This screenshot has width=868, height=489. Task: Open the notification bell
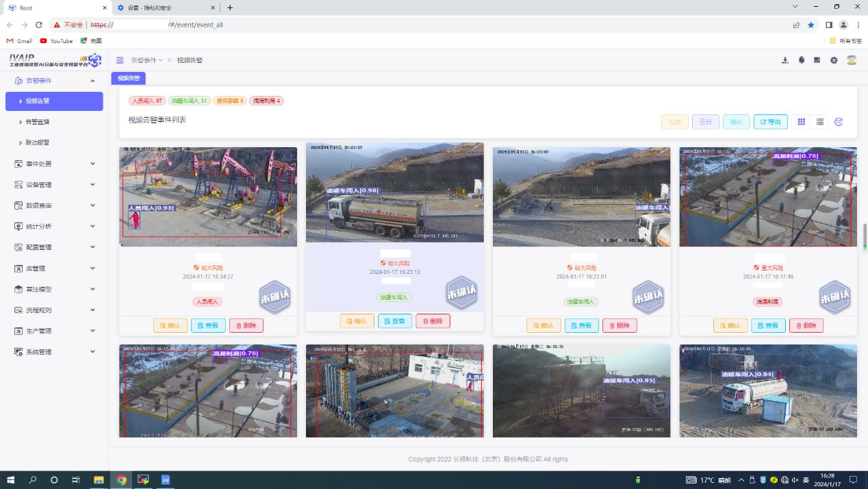click(x=801, y=60)
